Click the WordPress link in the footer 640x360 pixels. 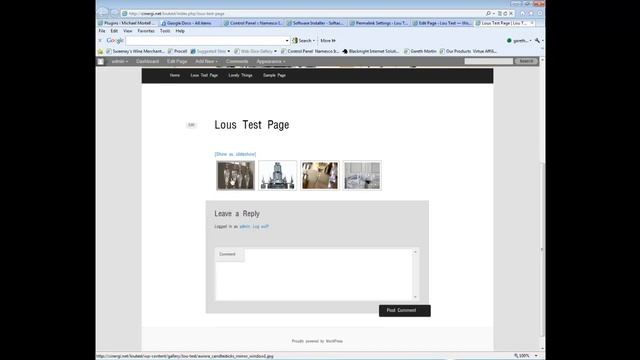point(334,341)
